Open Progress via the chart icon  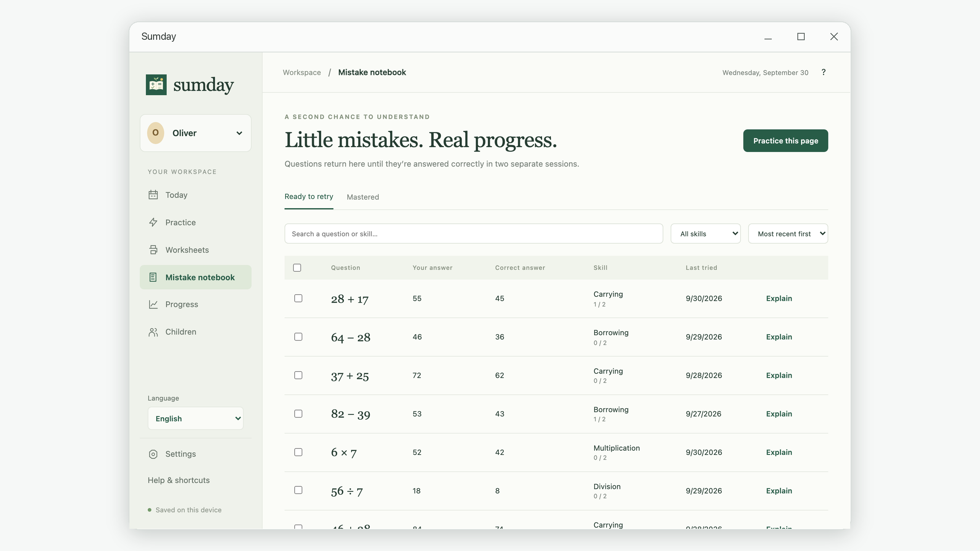click(x=153, y=304)
